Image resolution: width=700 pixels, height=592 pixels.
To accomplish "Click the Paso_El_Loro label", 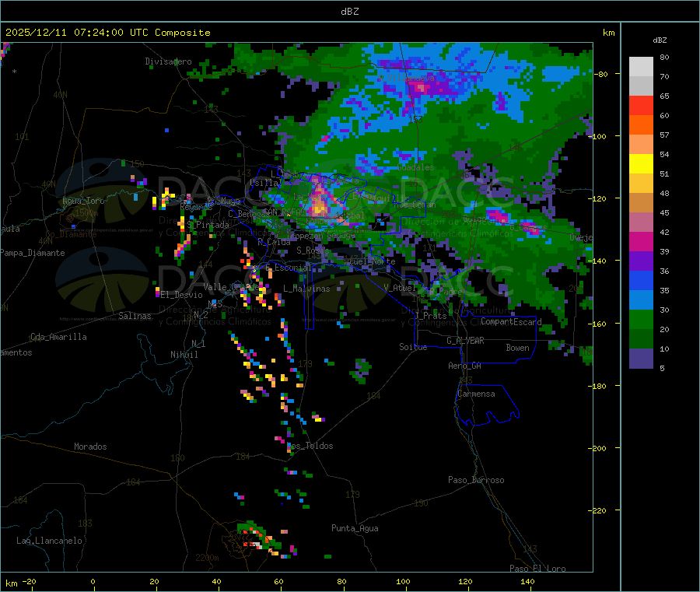I will pyautogui.click(x=537, y=569).
